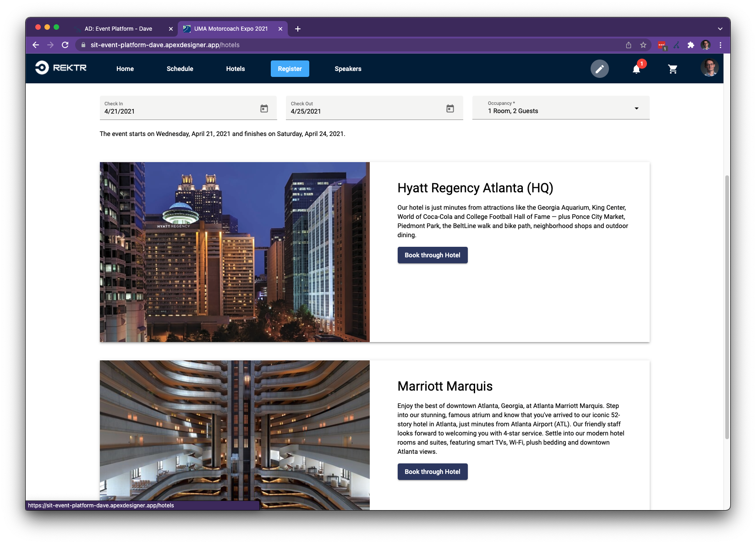Close the UMA Motorcoach Expo 2021 tab

coord(280,29)
